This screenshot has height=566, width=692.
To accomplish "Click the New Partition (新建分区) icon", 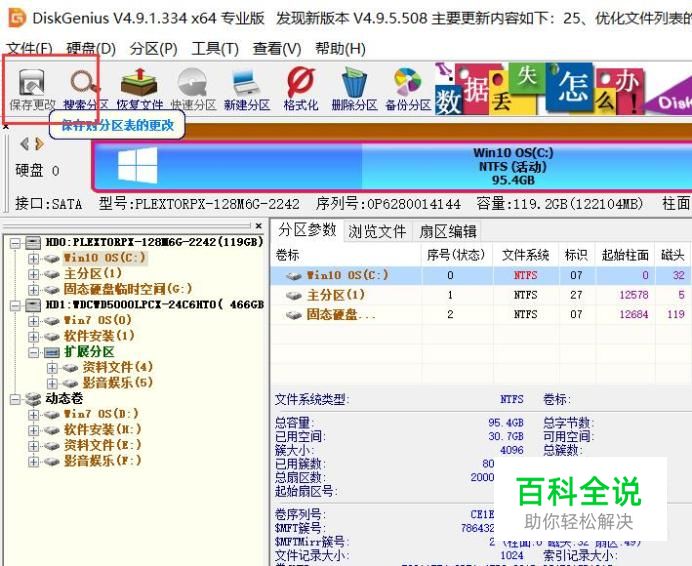I will [x=247, y=90].
